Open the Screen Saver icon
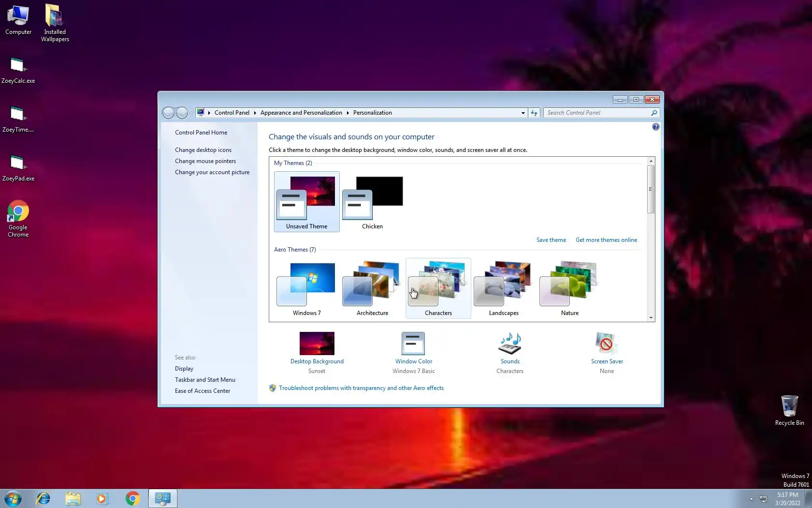 [606, 344]
